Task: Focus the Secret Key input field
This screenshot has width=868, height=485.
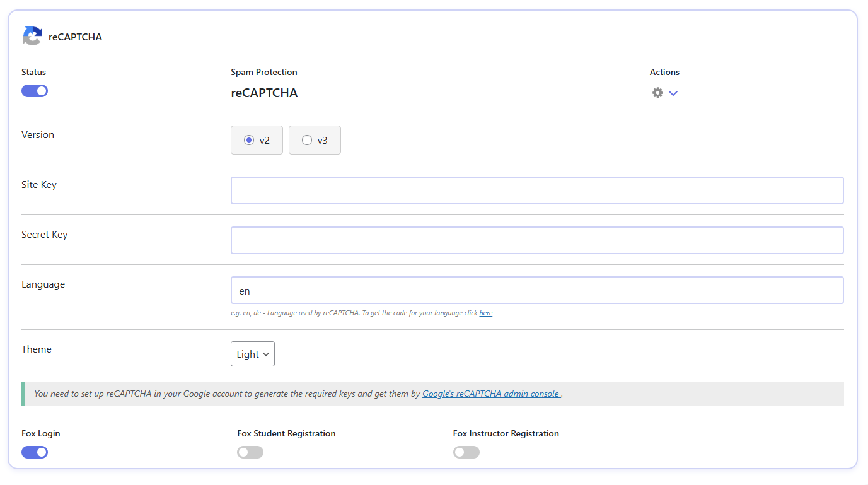Action: 536,240
